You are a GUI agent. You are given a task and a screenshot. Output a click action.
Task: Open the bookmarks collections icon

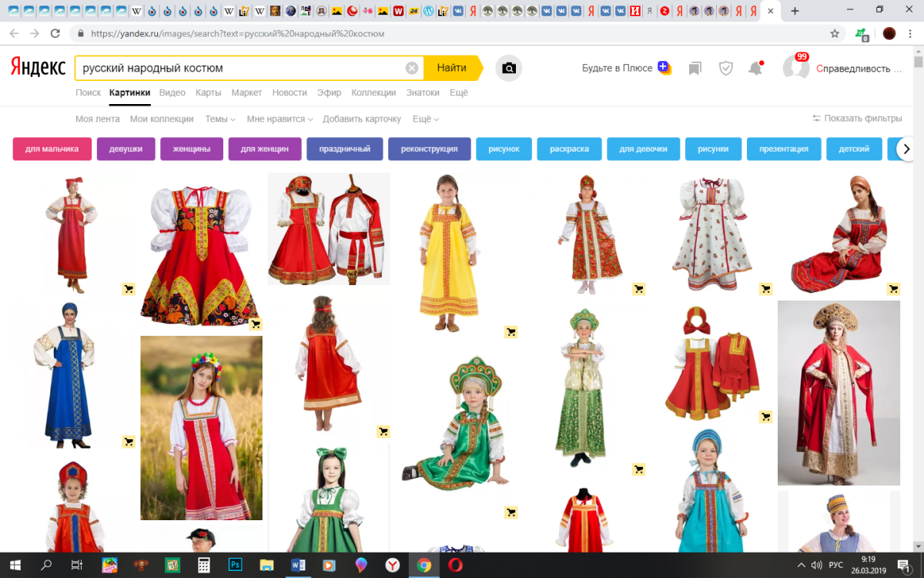click(695, 69)
